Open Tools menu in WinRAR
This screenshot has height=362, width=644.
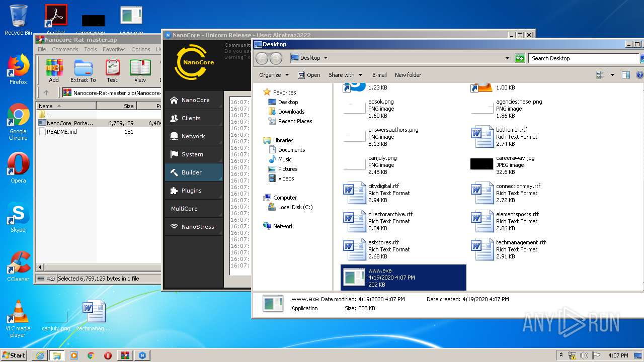91,49
